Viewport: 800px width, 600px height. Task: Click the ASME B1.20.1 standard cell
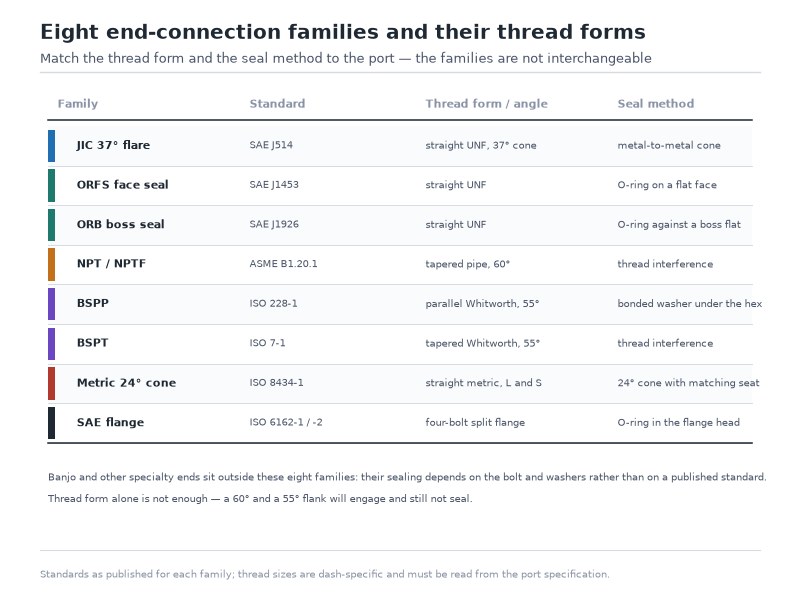tap(283, 264)
